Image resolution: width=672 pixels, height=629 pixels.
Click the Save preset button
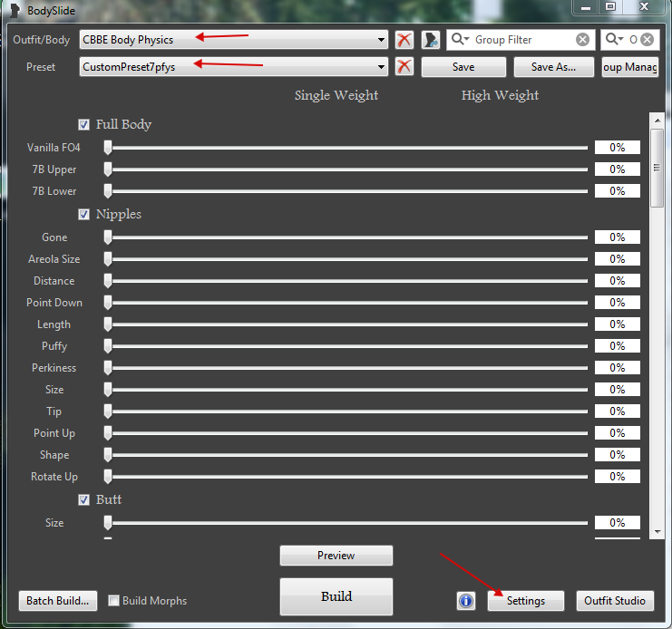[463, 67]
